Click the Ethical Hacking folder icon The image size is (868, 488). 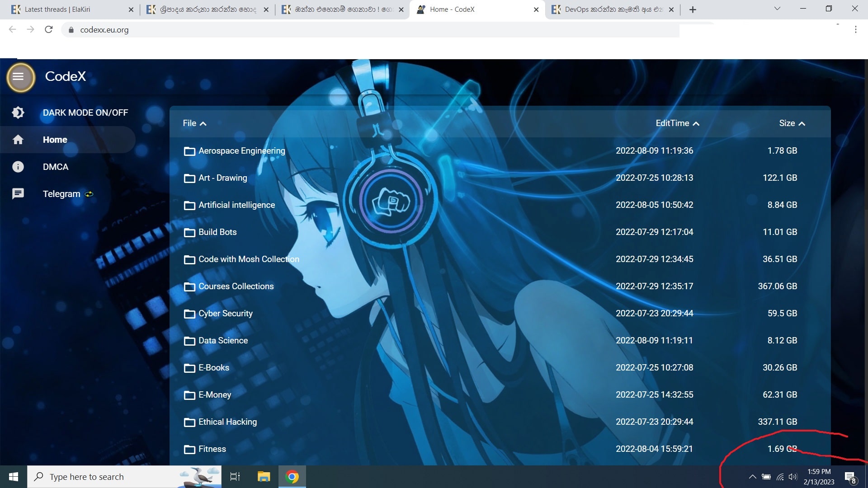(189, 422)
